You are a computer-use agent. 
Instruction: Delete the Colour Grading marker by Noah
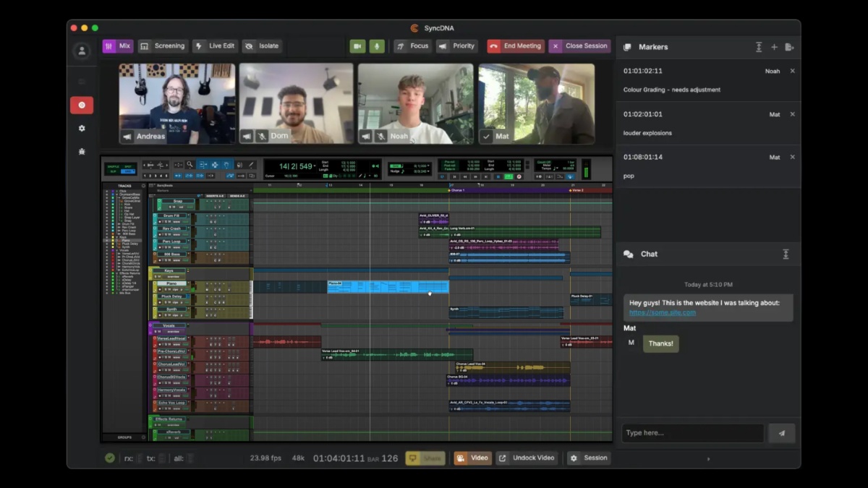tap(792, 71)
